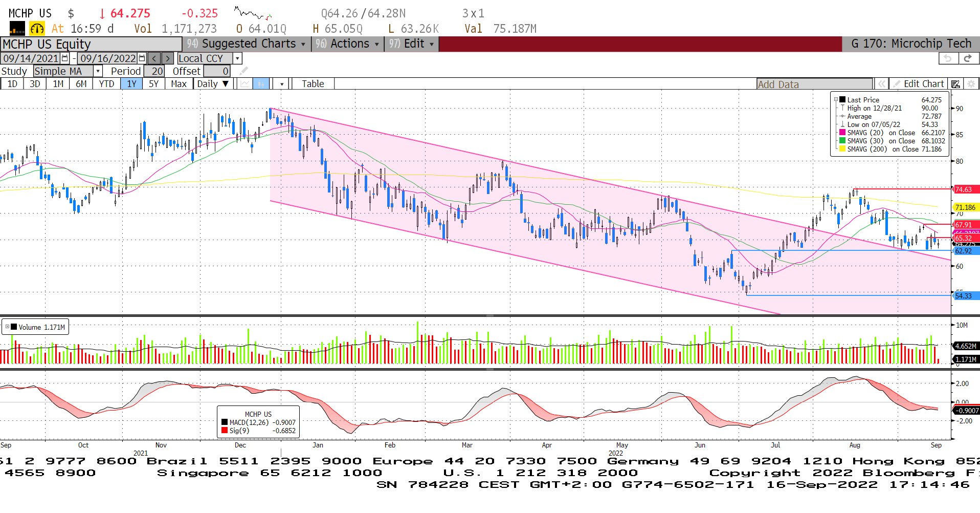Click the previous date range arrow
The image size is (980, 513).
[x=154, y=58]
